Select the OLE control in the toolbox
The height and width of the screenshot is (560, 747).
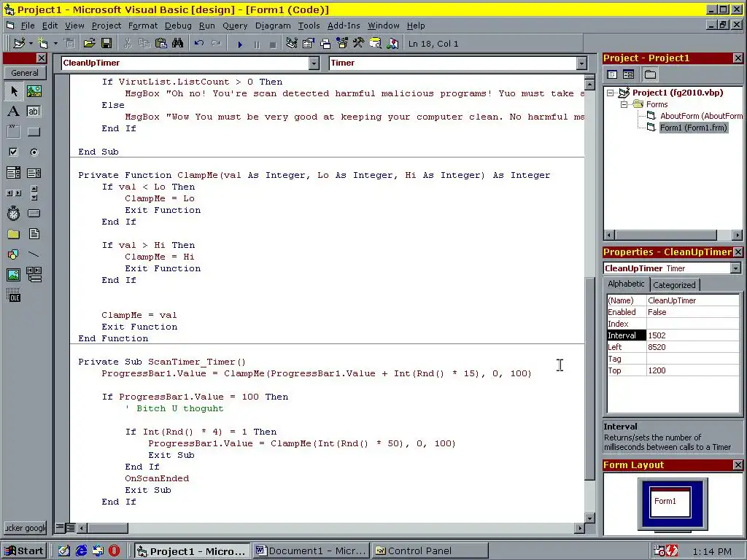[x=14, y=295]
